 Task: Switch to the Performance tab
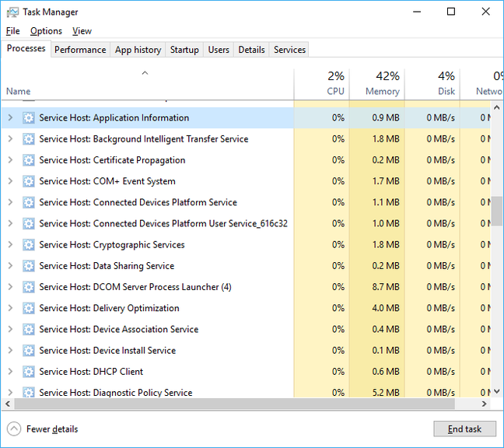(80, 50)
